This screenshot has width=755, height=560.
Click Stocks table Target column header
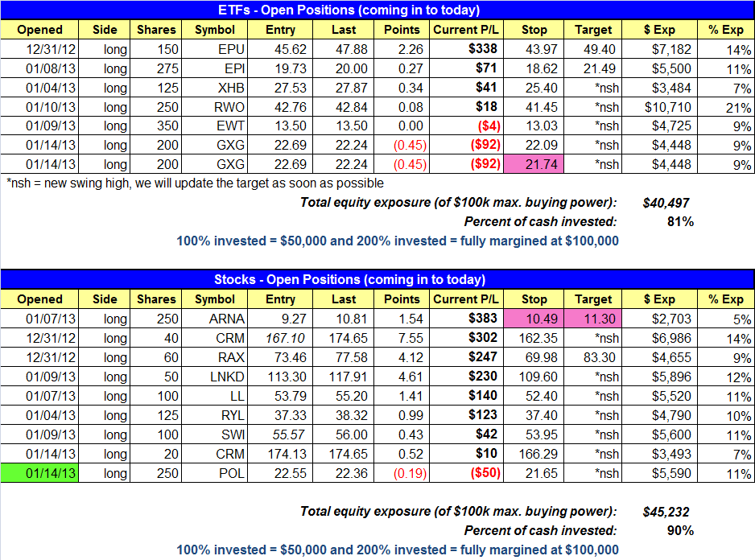click(592, 299)
